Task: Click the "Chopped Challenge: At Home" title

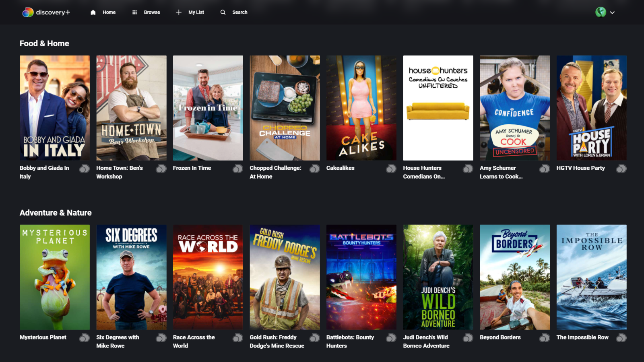Action: [x=275, y=172]
